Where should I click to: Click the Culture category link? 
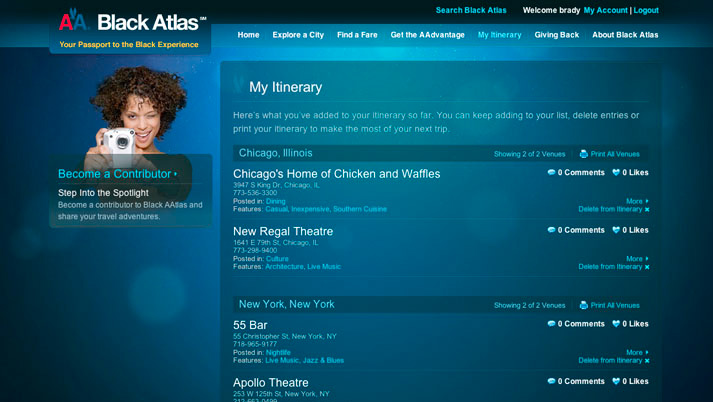(277, 259)
